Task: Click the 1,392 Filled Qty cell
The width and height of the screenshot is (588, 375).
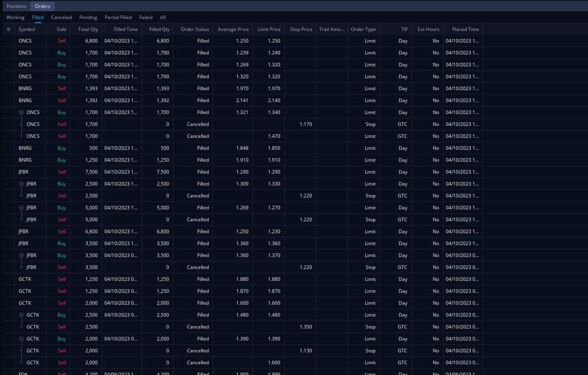Action: click(163, 100)
